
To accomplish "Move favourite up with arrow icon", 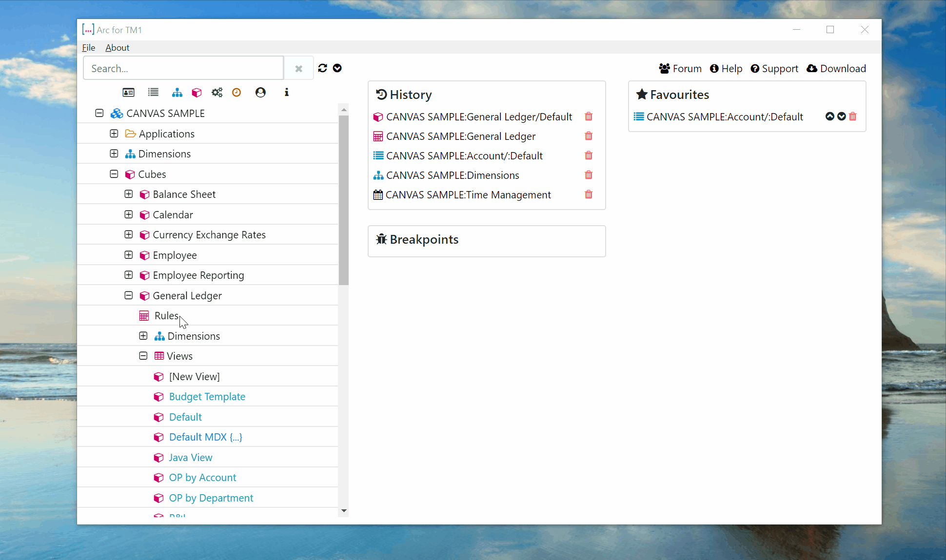I will click(x=830, y=116).
